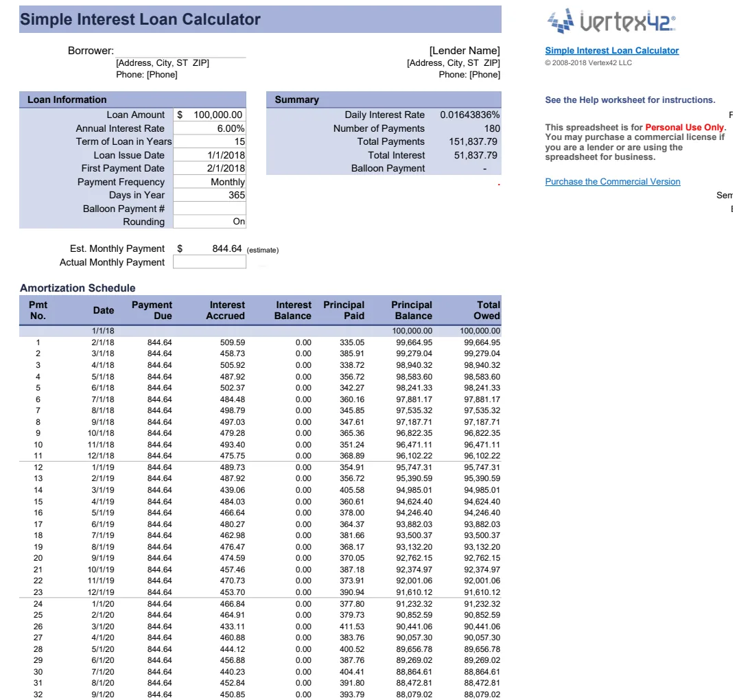Click the Simple Interest Loan Calculator title

[x=140, y=19]
